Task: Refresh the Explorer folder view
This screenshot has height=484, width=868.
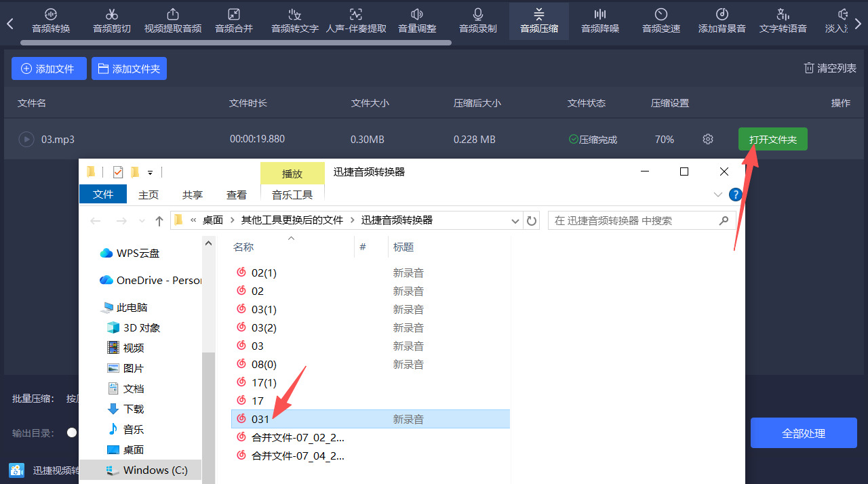Action: point(532,220)
